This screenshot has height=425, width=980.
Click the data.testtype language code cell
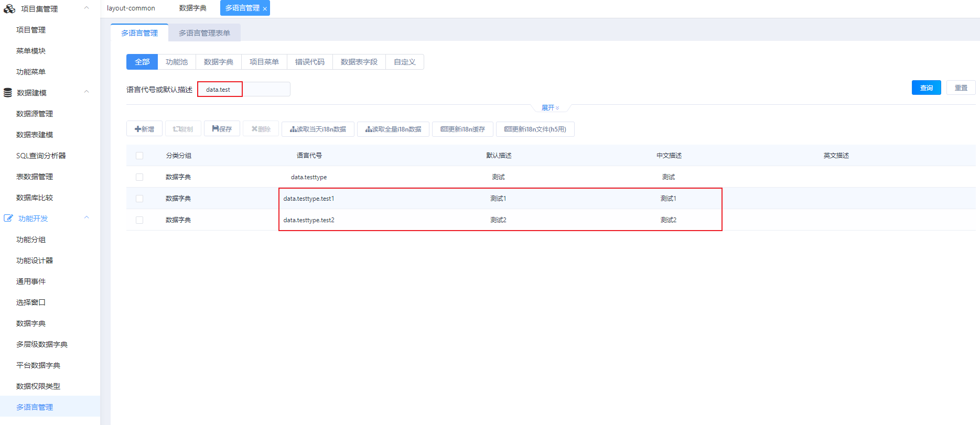pos(309,177)
